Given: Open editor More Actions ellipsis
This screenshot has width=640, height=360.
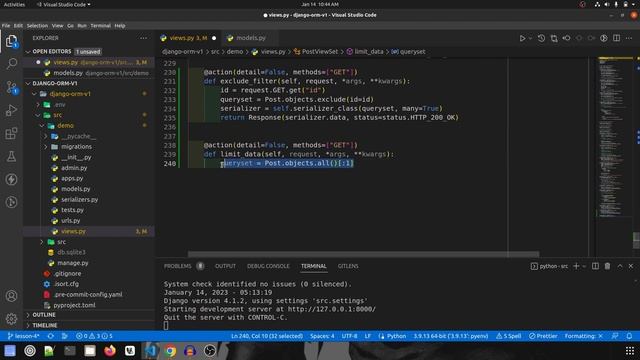Looking at the screenshot, I should pyautogui.click(x=629, y=38).
